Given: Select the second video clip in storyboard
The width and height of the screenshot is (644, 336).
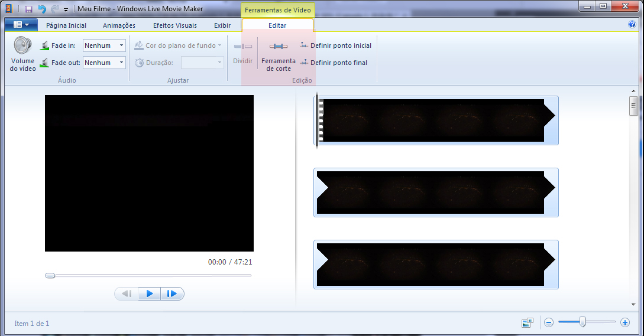Looking at the screenshot, I should (x=435, y=193).
